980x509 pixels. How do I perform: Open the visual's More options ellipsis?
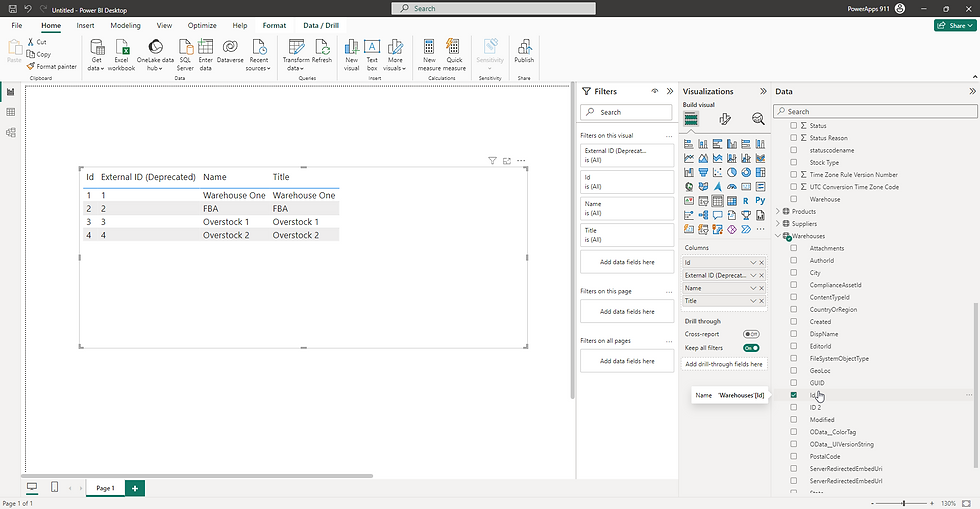(x=521, y=161)
